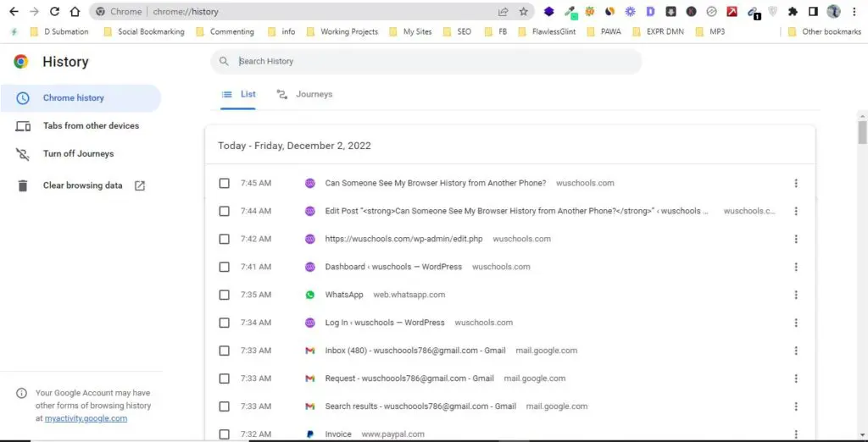Open the more actions menu for the Log In entry
This screenshot has height=442, width=868.
[796, 323]
